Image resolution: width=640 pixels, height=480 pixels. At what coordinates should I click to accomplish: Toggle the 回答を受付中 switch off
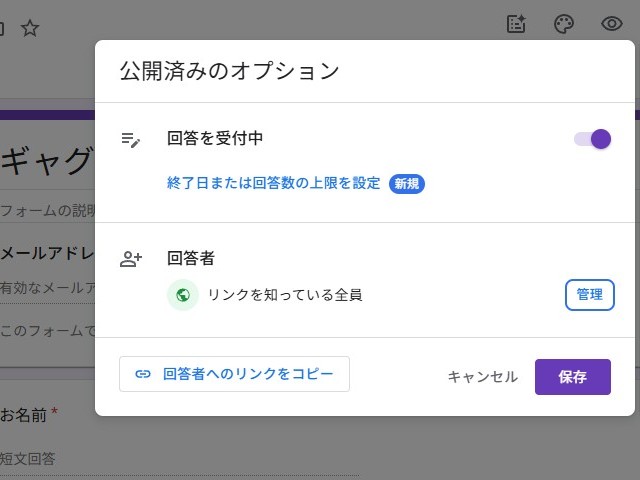592,139
